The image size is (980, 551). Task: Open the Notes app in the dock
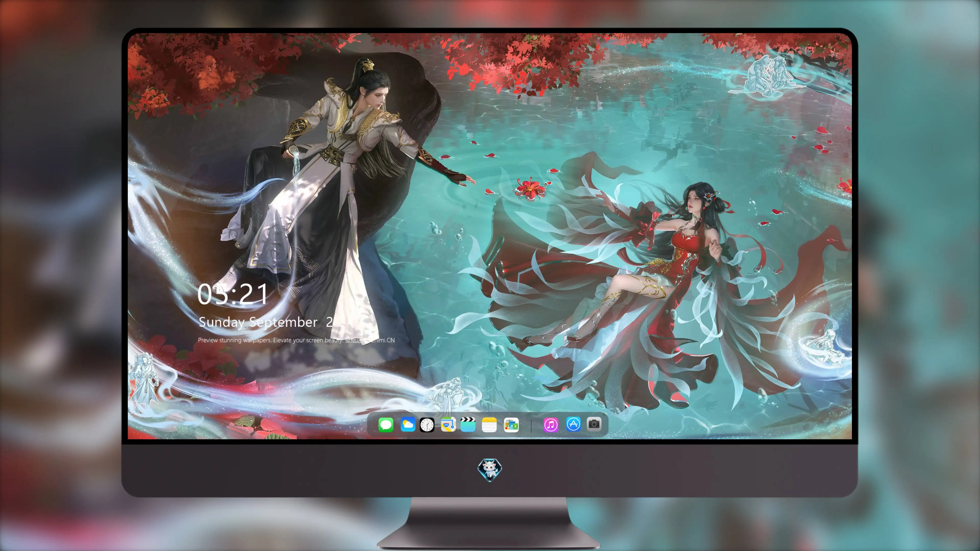(x=489, y=424)
